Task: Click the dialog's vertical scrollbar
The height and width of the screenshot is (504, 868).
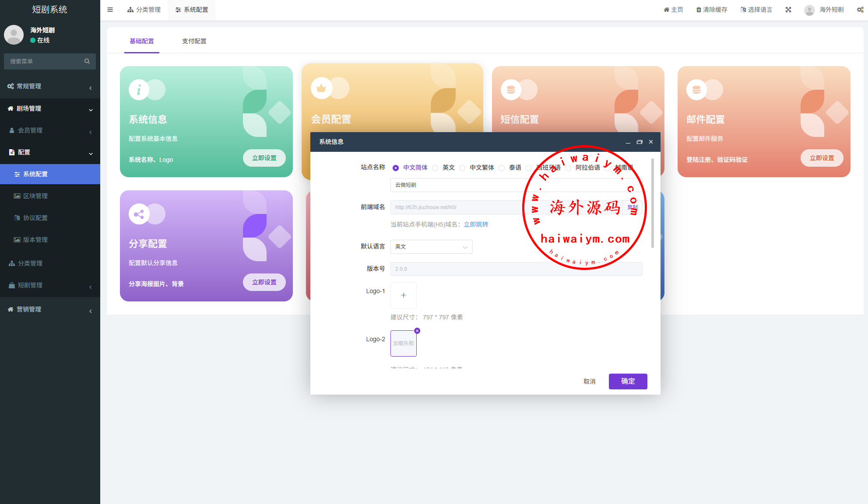Action: [x=652, y=203]
